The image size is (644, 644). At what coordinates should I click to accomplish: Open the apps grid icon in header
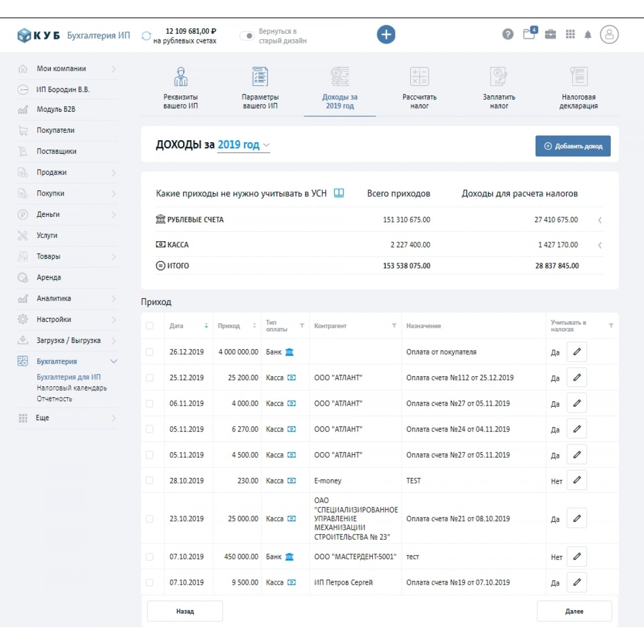(570, 34)
